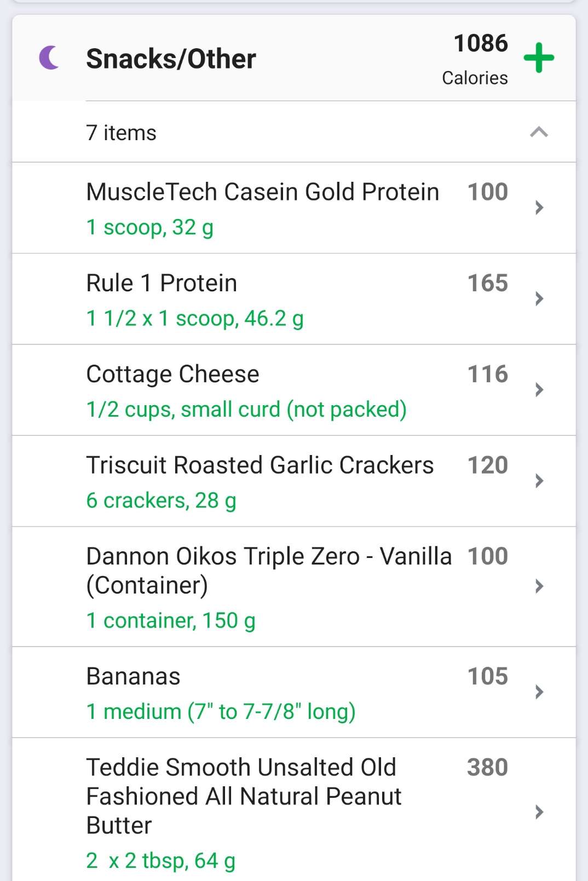
Task: Open Rule 1 Protein details arrow
Action: (x=539, y=298)
